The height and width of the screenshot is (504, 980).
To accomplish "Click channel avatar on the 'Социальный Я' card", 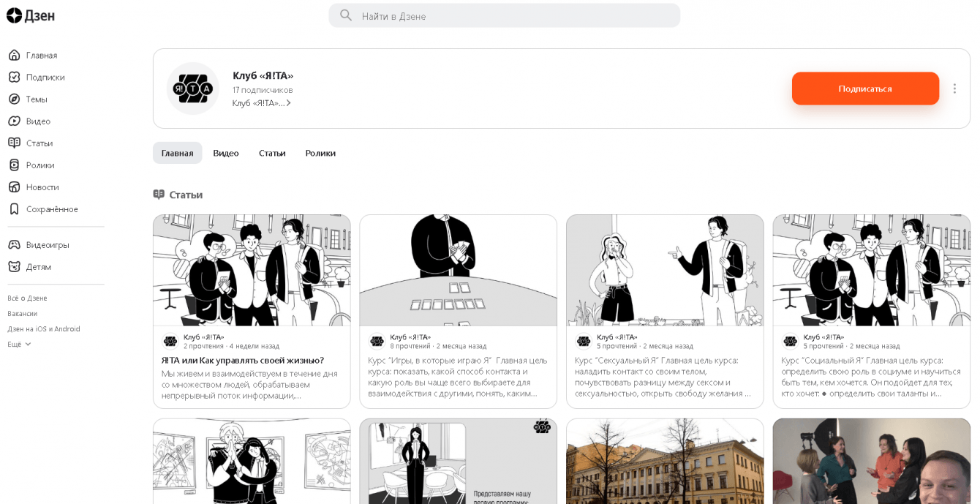I will [791, 341].
